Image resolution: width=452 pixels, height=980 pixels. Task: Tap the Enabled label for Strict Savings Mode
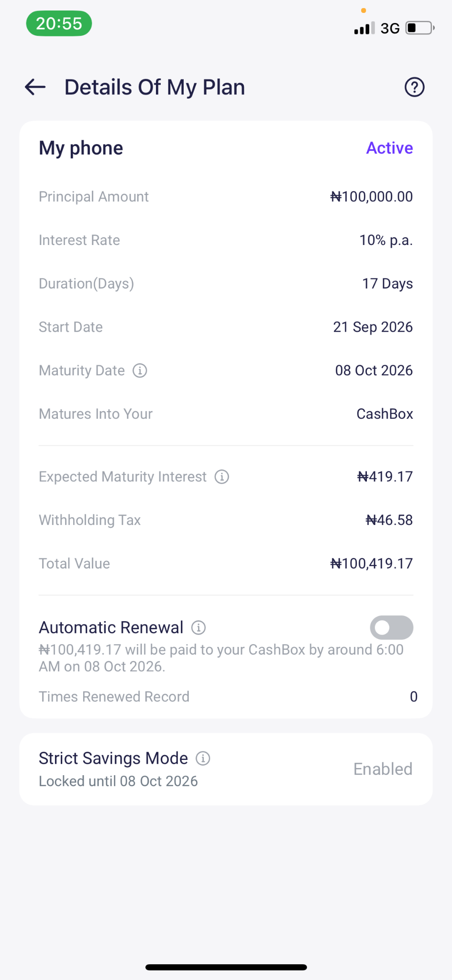383,769
